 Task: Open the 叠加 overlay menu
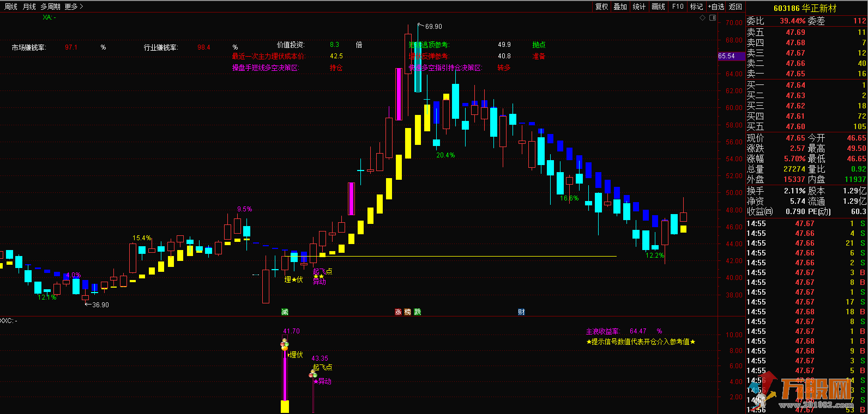(x=620, y=7)
